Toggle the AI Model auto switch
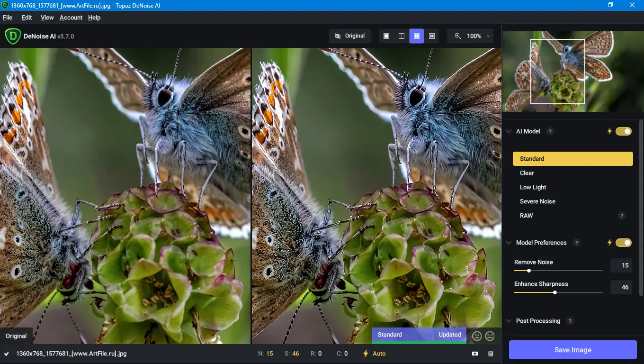The height and width of the screenshot is (364, 644). tap(623, 131)
